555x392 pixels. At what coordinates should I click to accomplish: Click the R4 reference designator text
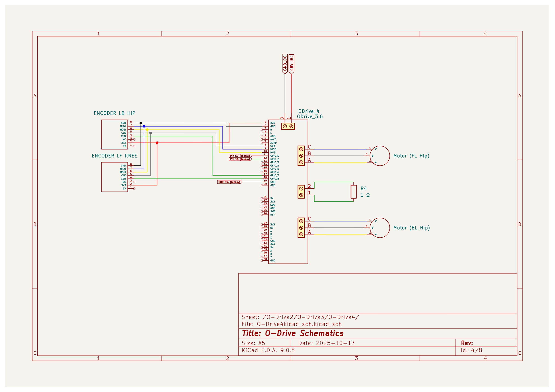(364, 188)
